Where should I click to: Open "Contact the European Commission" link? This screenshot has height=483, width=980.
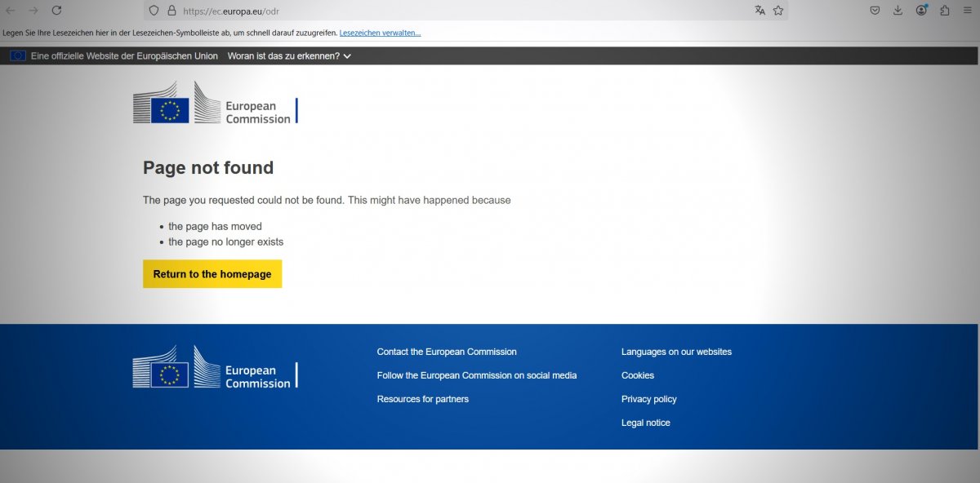tap(447, 352)
